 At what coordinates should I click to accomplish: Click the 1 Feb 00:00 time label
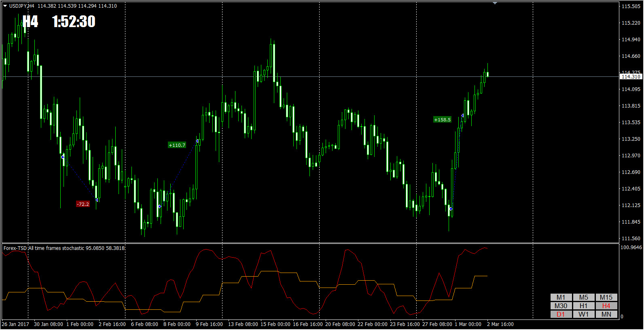tap(80, 324)
